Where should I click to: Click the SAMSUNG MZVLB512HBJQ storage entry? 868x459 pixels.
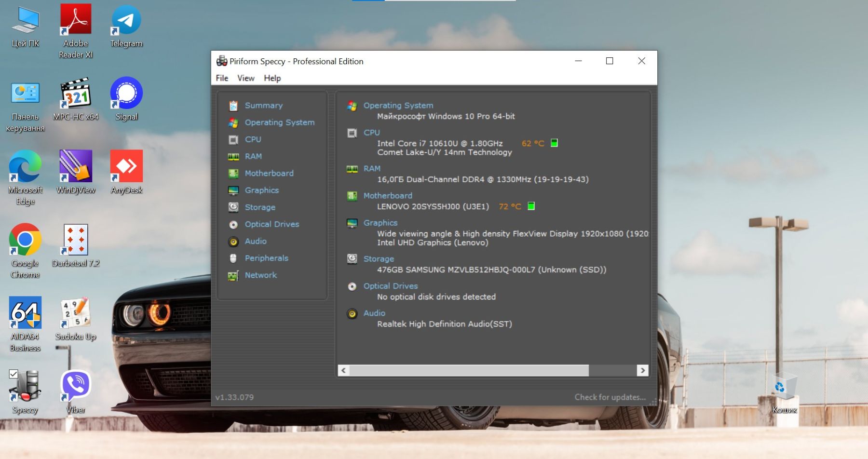491,270
